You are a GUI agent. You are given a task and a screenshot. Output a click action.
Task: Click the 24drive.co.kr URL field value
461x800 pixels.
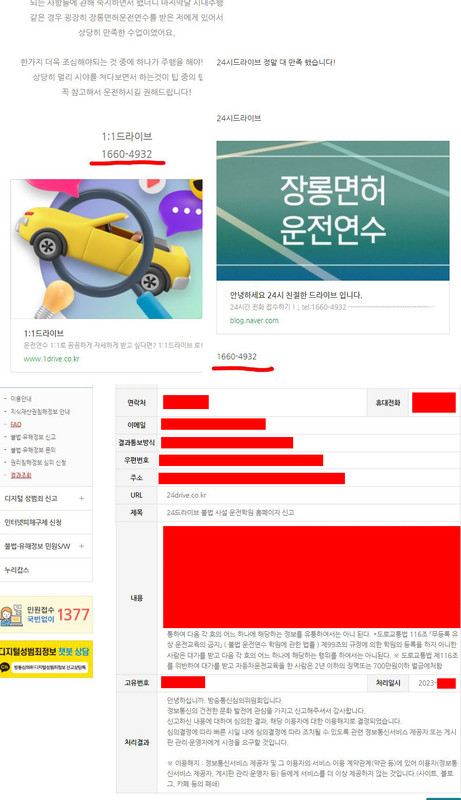tap(186, 495)
